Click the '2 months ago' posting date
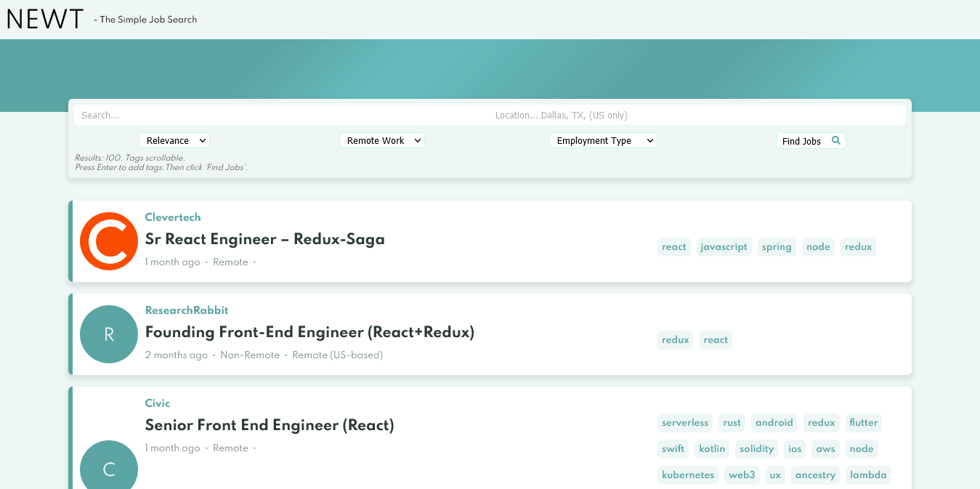The width and height of the screenshot is (980, 489). coord(177,355)
